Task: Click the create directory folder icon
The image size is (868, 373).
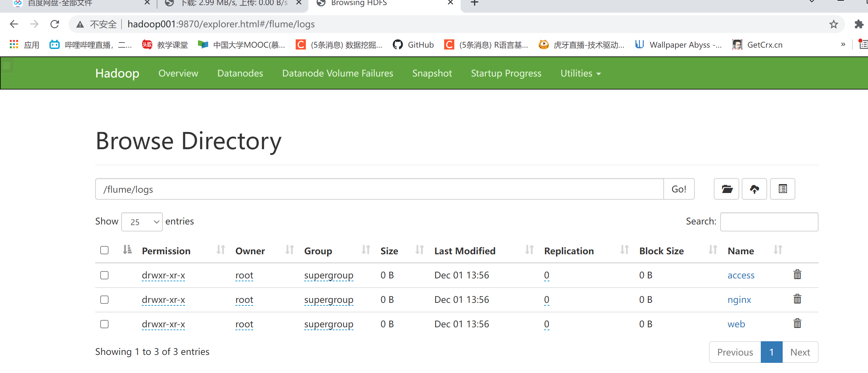Action: [726, 189]
